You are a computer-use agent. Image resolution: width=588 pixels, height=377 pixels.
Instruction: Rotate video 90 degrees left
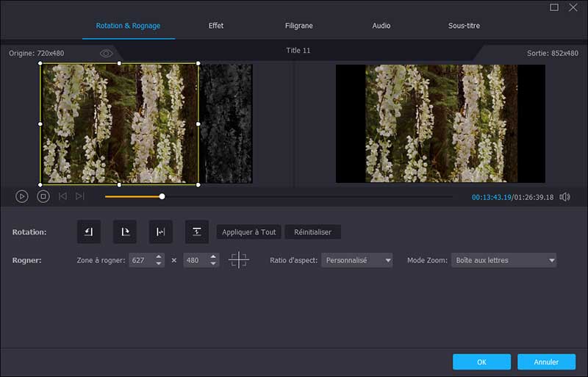pyautogui.click(x=89, y=231)
